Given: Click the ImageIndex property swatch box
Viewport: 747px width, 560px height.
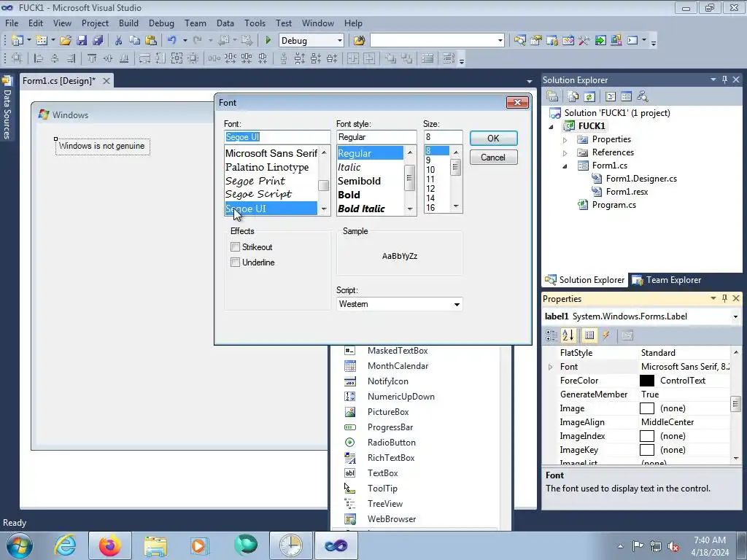Looking at the screenshot, I should click(x=647, y=436).
